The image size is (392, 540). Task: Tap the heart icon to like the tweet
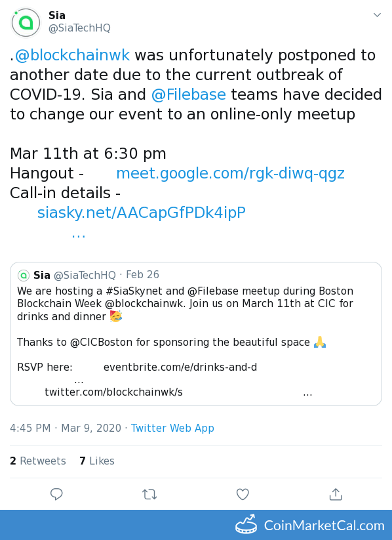click(x=243, y=494)
